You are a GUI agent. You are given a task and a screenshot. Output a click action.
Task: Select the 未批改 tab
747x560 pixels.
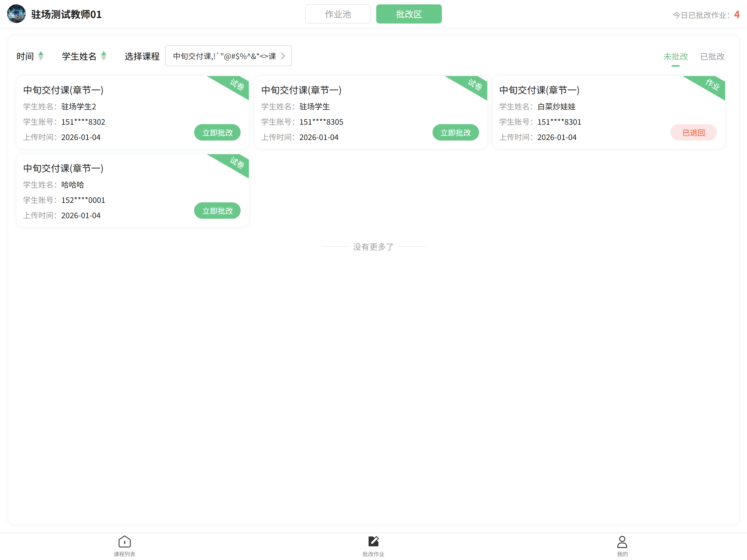click(x=675, y=56)
